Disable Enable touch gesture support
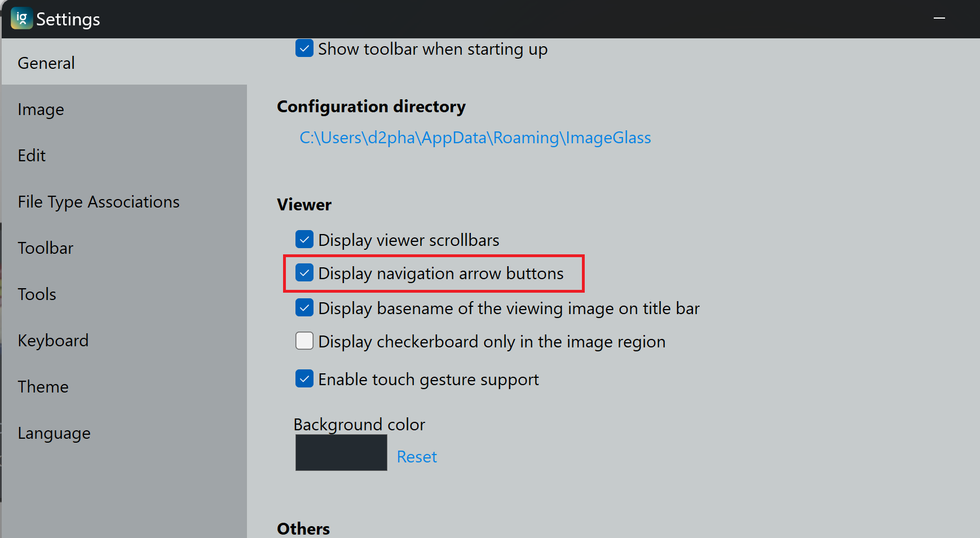Viewport: 980px width, 538px height. point(304,378)
